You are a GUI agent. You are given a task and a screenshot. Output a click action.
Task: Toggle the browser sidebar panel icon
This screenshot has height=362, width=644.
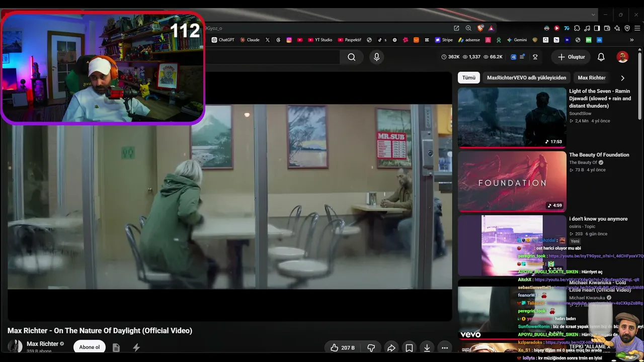(597, 28)
